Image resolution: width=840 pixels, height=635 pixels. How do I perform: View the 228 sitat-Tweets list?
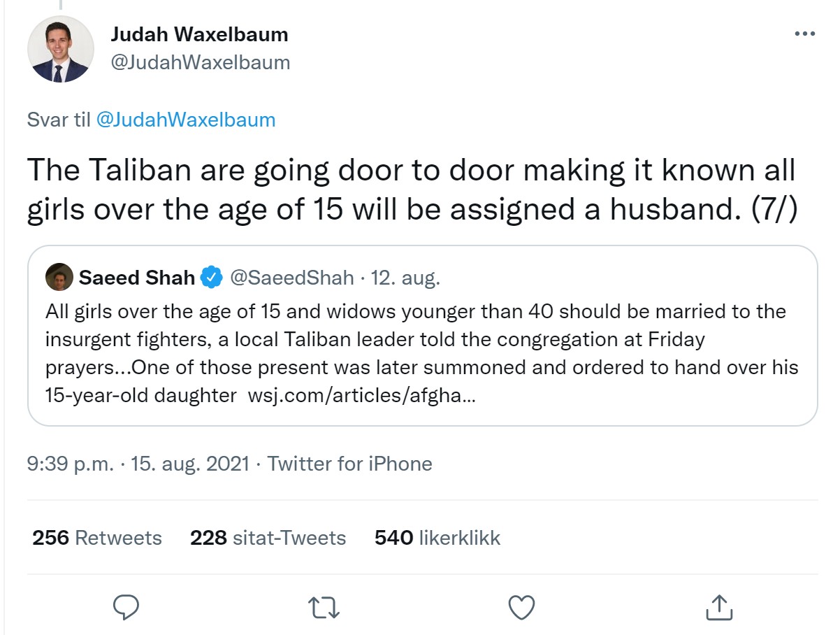pos(268,538)
